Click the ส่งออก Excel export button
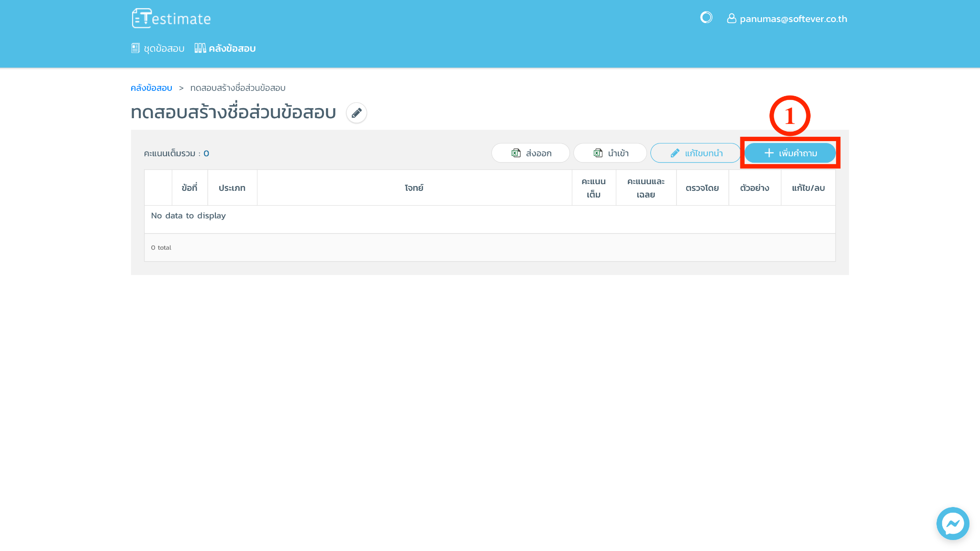This screenshot has width=980, height=551. click(531, 153)
